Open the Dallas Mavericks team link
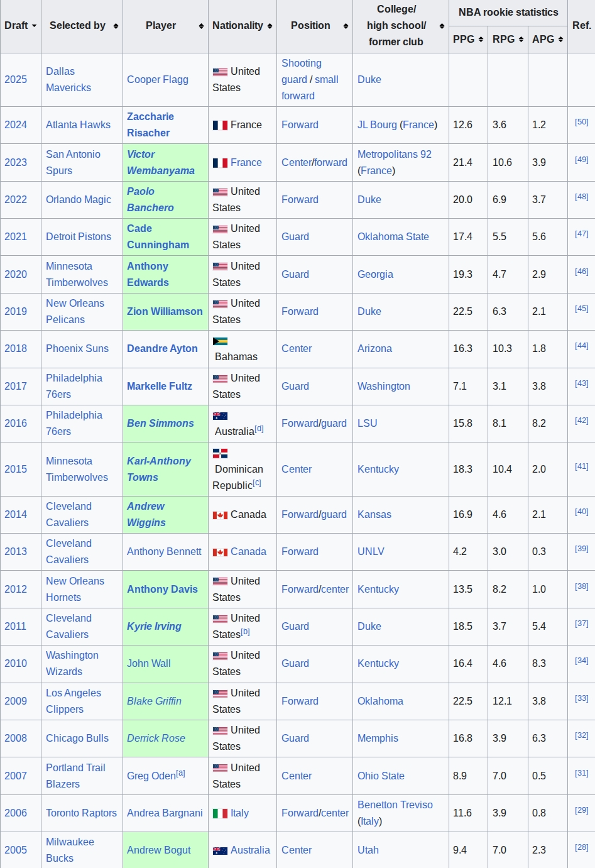Screen dimensions: 595x868 click(x=68, y=80)
